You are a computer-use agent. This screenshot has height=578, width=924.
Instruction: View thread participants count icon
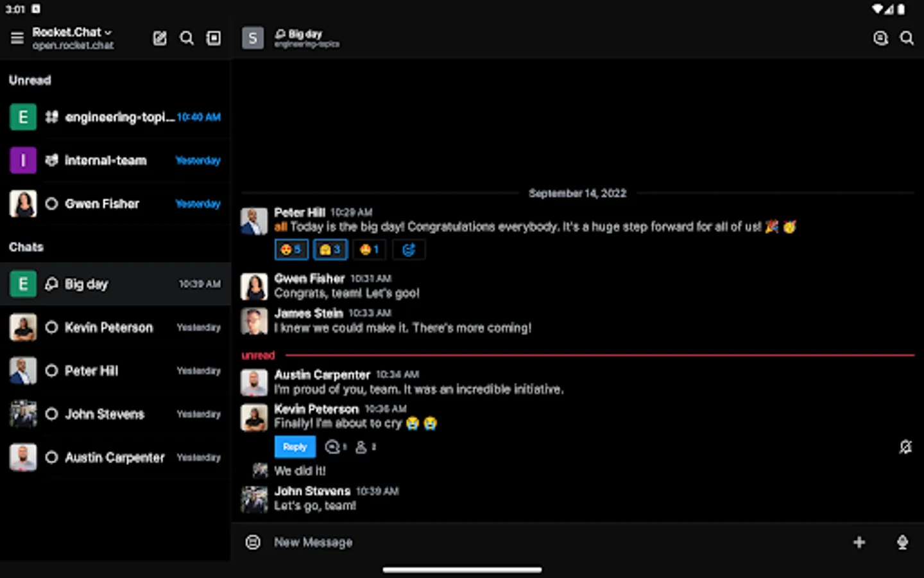pos(365,447)
